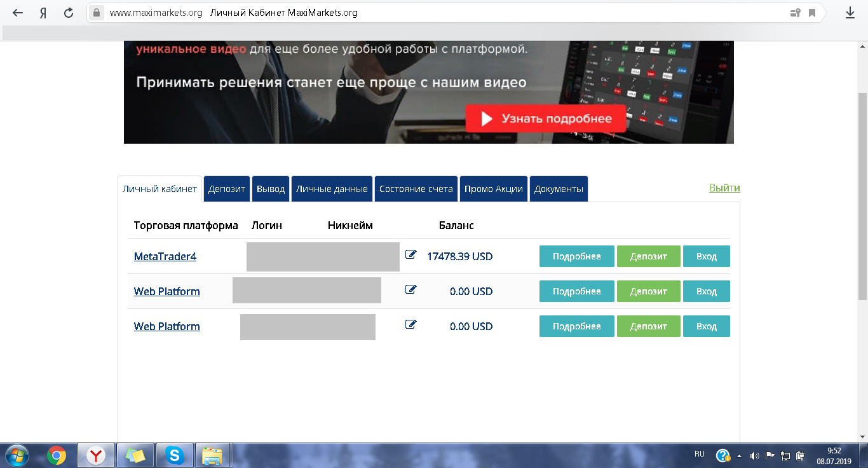Click the Выйти logout link

(724, 188)
